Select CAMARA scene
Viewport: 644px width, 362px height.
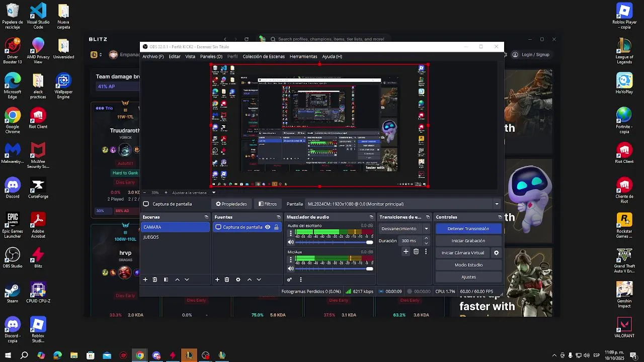click(x=175, y=227)
